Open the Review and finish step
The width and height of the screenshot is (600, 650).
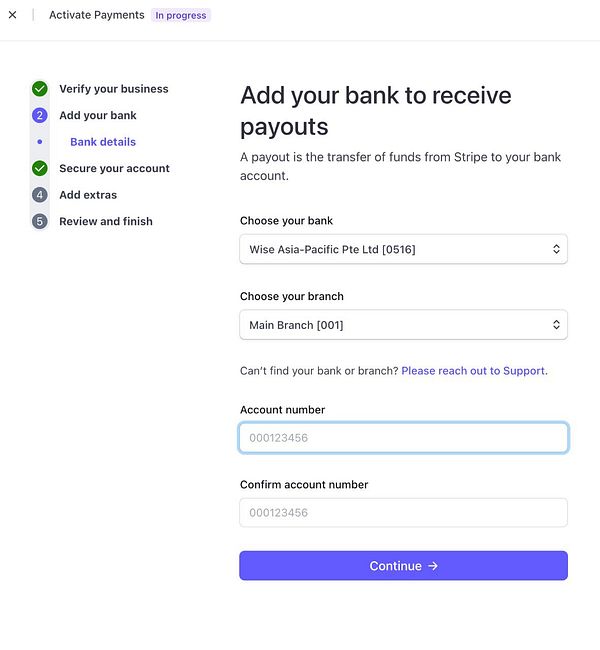[106, 221]
